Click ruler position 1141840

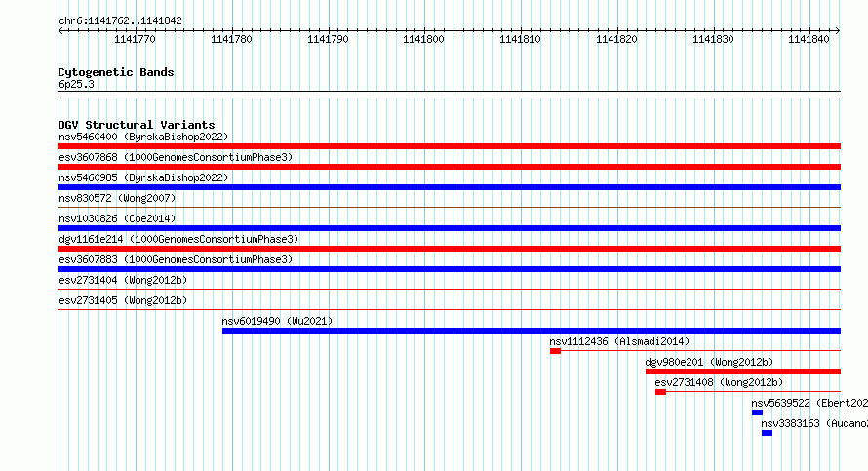[x=809, y=39]
